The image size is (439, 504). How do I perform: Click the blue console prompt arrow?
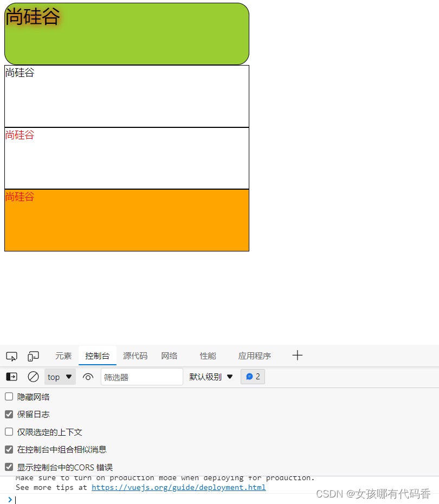[x=10, y=500]
